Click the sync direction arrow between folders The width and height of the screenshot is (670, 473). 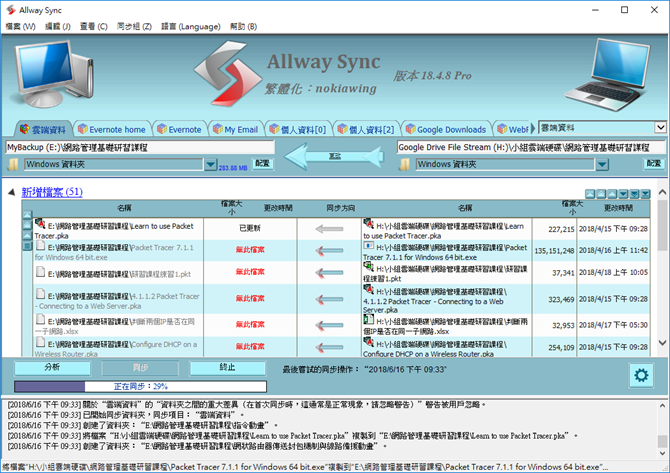coord(335,156)
